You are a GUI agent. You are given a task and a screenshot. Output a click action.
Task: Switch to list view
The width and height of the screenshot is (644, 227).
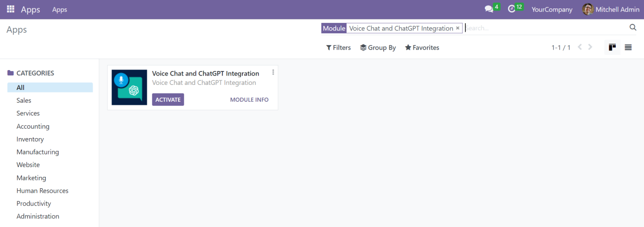coord(628,47)
